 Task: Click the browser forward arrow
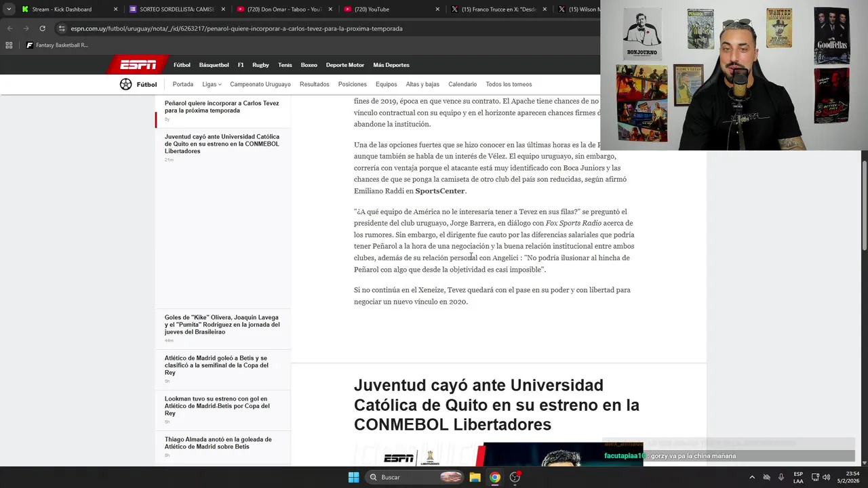click(x=26, y=28)
